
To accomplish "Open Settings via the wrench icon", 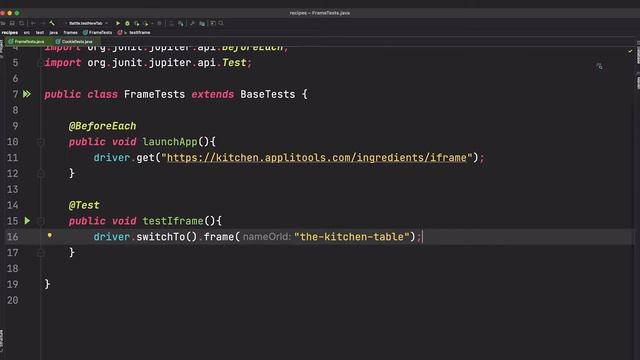I will tap(192, 23).
